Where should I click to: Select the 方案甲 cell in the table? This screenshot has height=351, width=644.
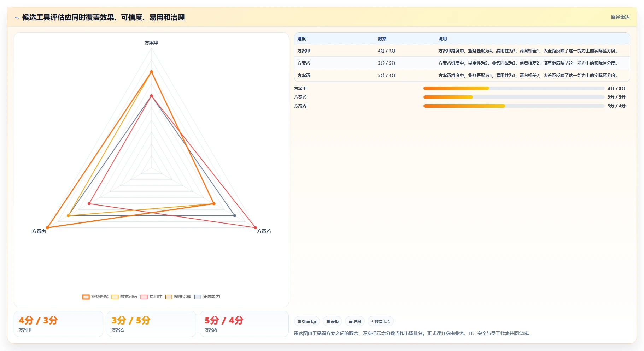tap(304, 51)
